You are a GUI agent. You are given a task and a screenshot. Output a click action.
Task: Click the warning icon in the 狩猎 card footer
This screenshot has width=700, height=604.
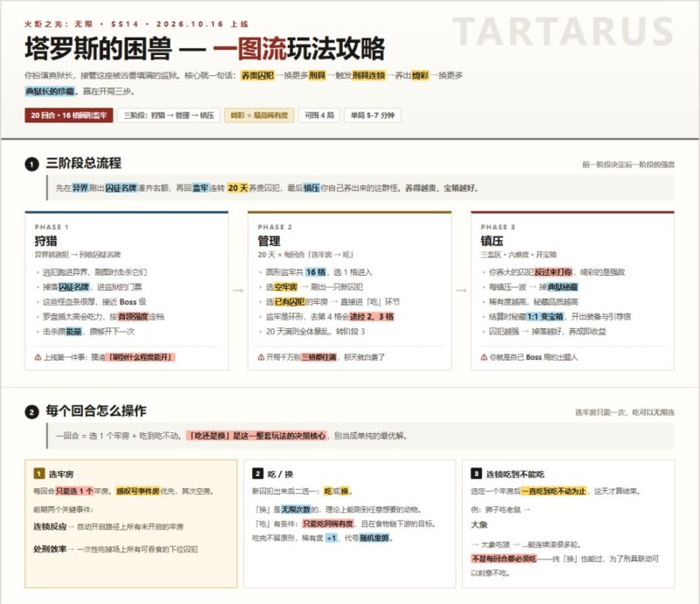[38, 357]
